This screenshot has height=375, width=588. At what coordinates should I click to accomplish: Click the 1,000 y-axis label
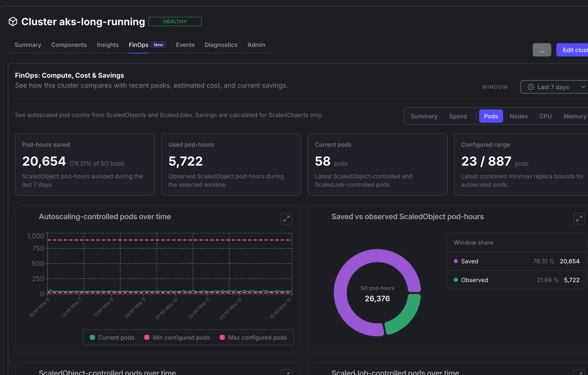(x=35, y=236)
